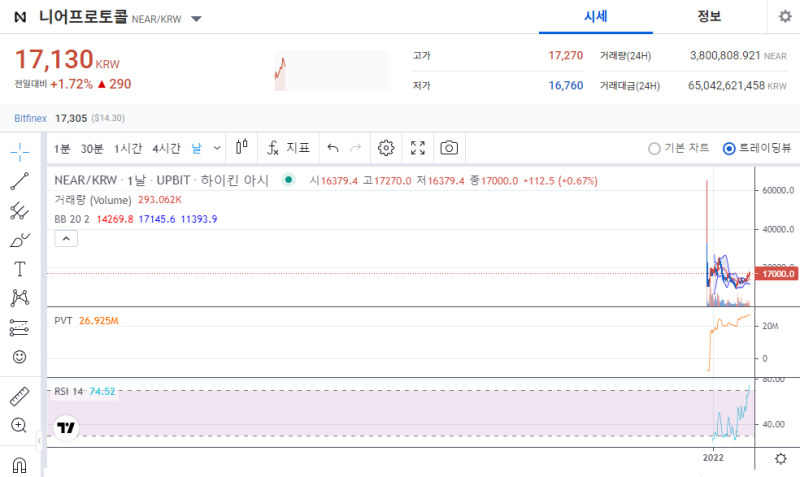This screenshot has height=477, width=800.
Task: Click the 고가 value 17,270
Action: (565, 56)
